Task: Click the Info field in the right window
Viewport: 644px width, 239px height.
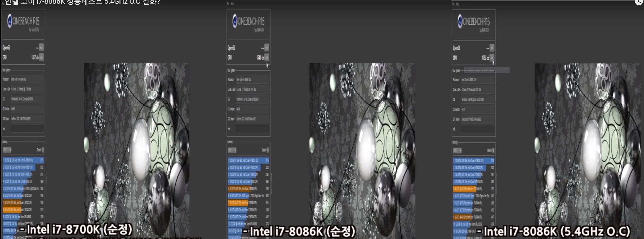Action: click(478, 129)
